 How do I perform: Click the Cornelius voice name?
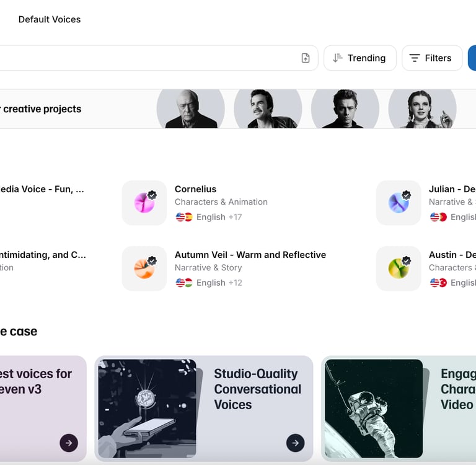coord(195,189)
